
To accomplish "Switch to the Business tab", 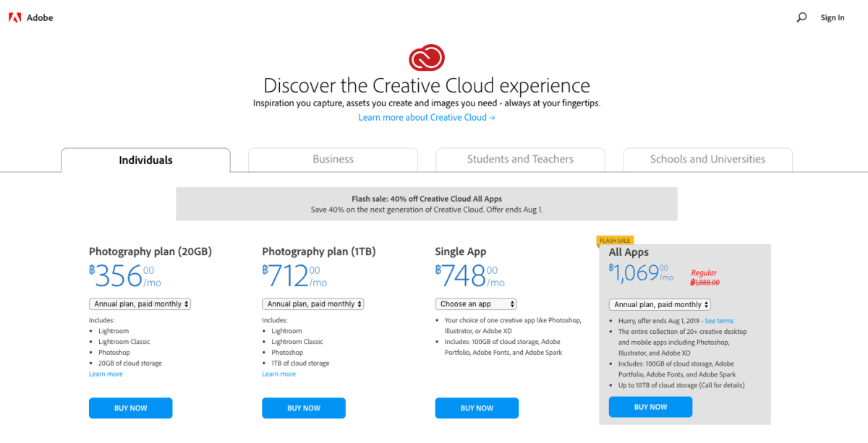I will click(x=333, y=160).
